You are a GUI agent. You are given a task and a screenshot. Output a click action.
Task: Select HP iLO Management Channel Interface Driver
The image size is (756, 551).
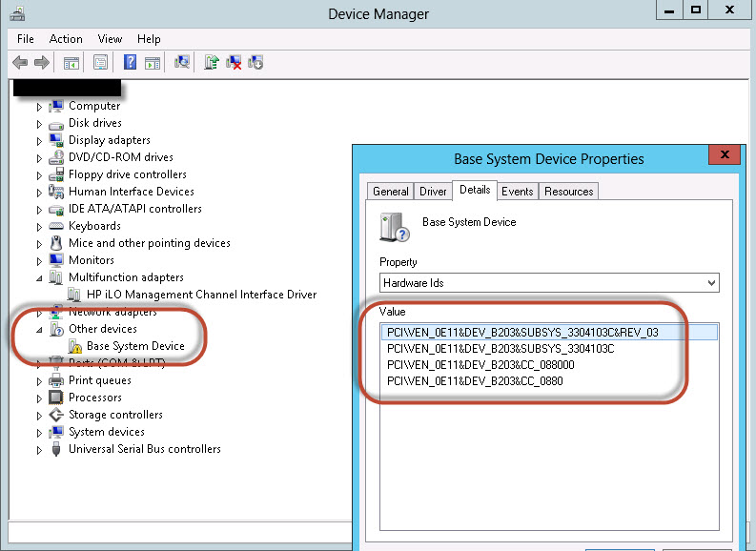point(201,295)
